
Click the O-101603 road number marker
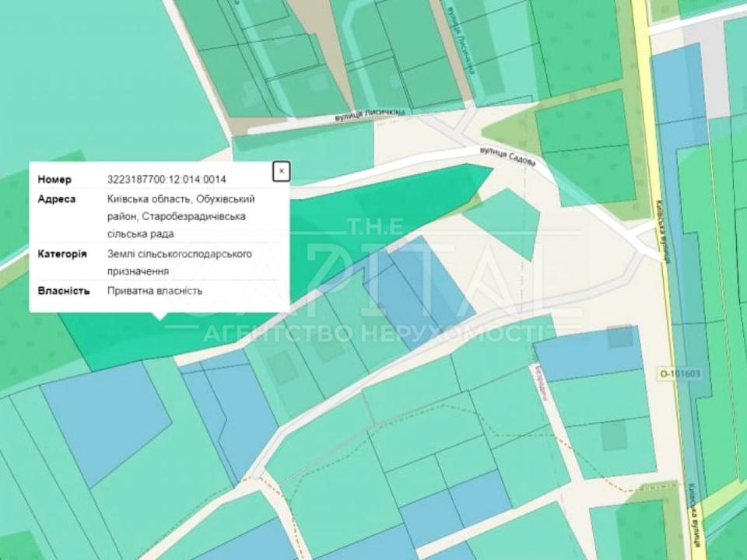pyautogui.click(x=679, y=373)
